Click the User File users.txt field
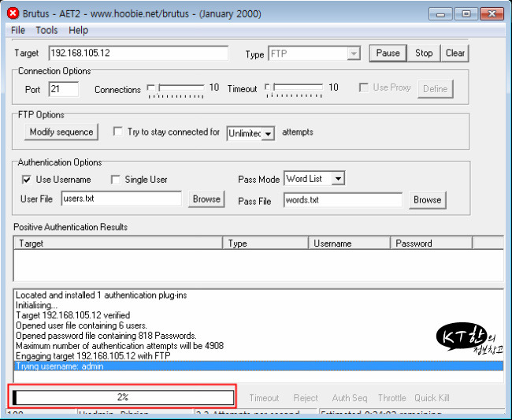512x420 pixels. [x=121, y=199]
